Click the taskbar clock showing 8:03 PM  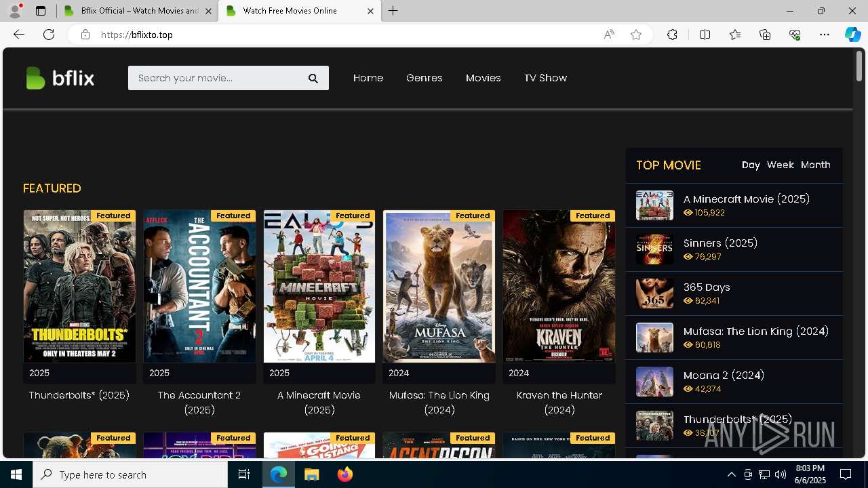810,474
